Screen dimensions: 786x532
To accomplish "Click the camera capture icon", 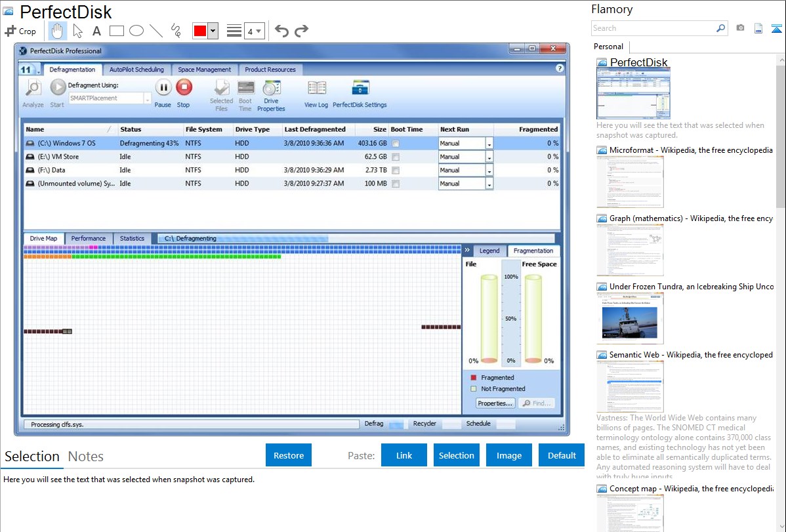I will click(741, 28).
